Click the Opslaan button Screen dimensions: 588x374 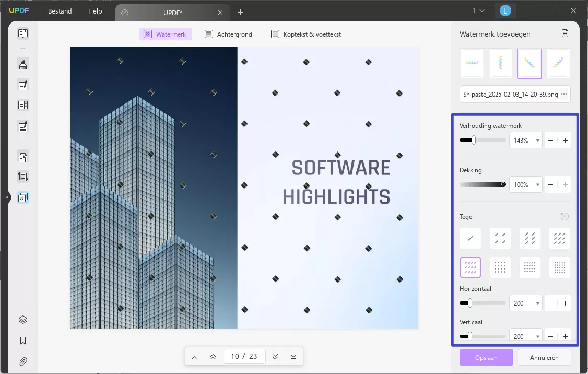coord(486,358)
